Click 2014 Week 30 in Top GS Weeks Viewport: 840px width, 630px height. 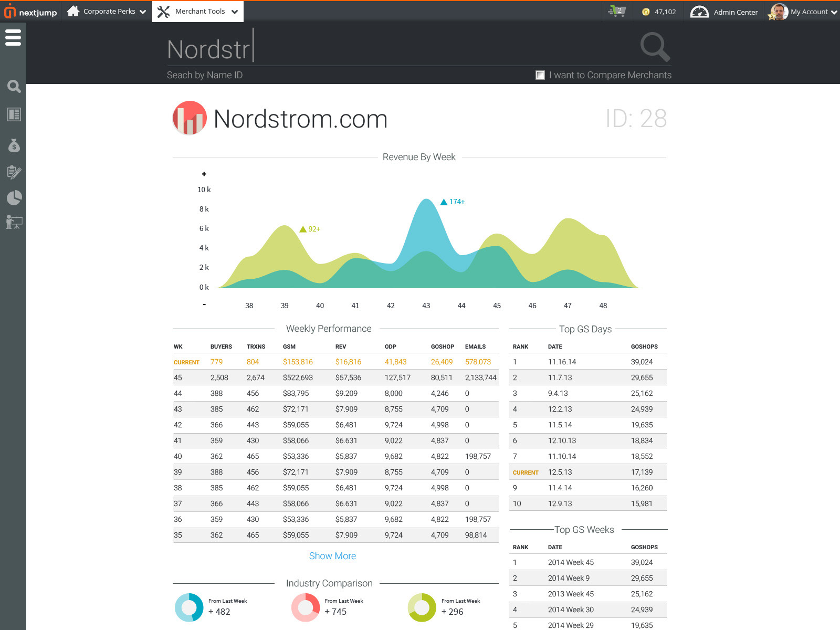571,610
